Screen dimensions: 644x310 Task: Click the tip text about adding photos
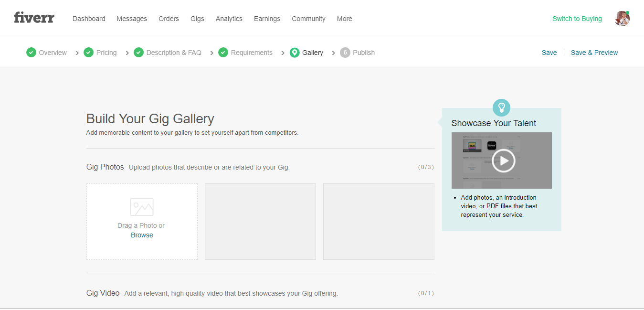pyautogui.click(x=499, y=206)
